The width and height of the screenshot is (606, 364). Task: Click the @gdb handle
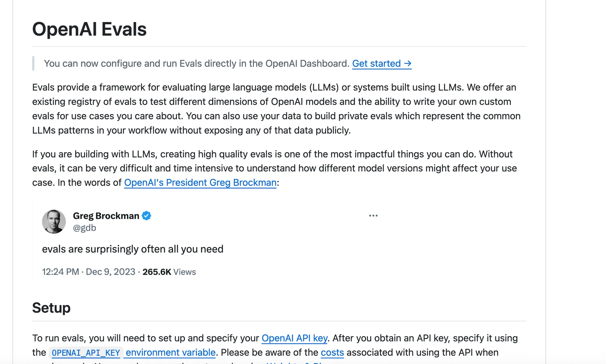tap(84, 228)
